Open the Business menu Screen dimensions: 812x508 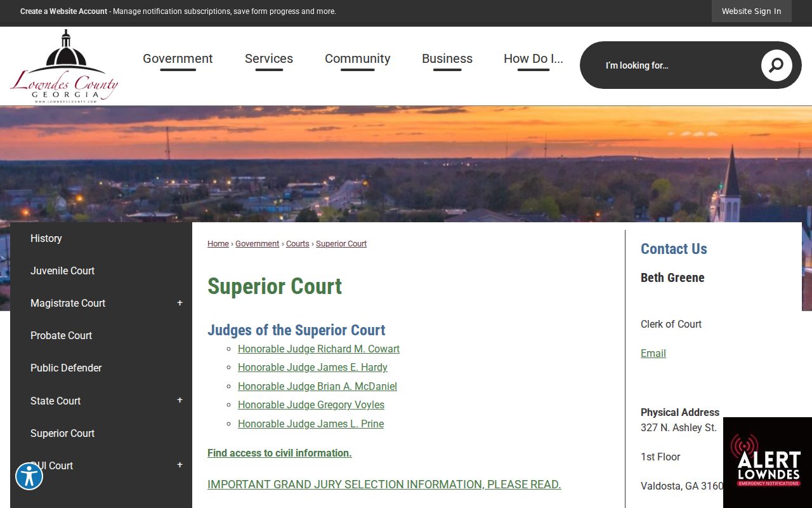pyautogui.click(x=447, y=59)
